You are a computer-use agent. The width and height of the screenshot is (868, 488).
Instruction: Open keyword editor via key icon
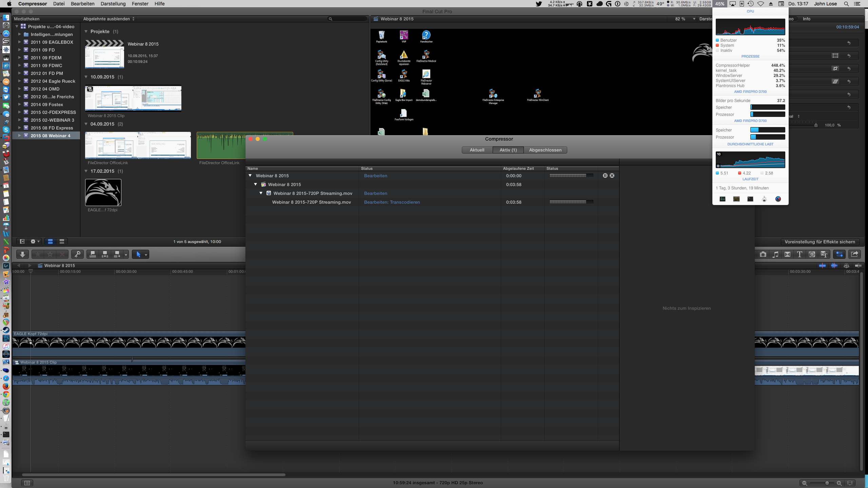coord(77,254)
